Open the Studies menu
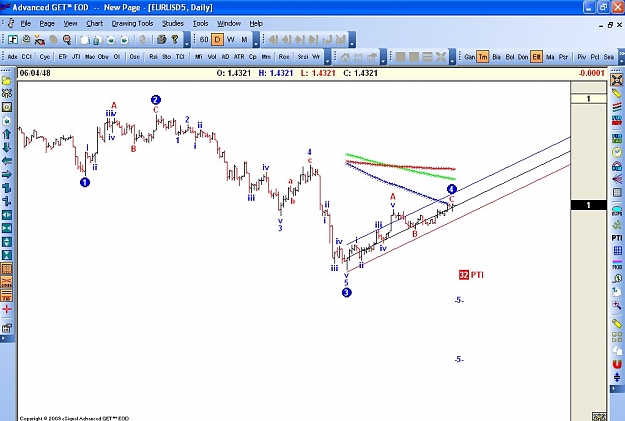The image size is (625, 421). point(173,24)
